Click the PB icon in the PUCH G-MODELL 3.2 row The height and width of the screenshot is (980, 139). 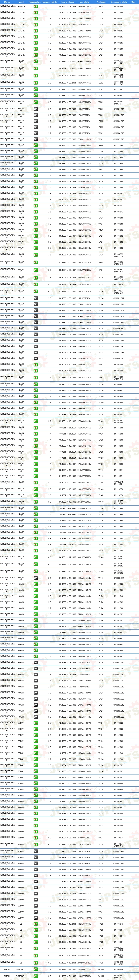(35, 969)
